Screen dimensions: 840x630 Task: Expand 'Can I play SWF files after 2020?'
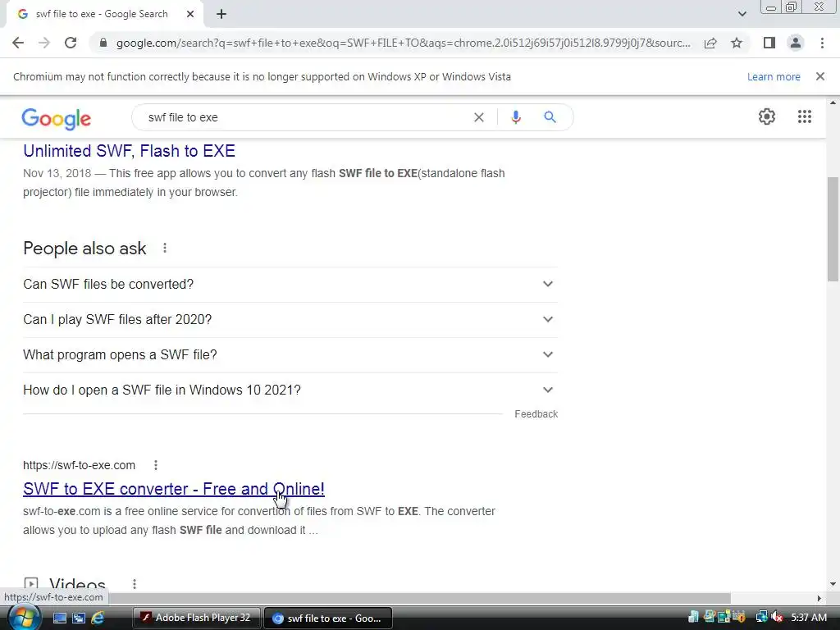coord(290,319)
